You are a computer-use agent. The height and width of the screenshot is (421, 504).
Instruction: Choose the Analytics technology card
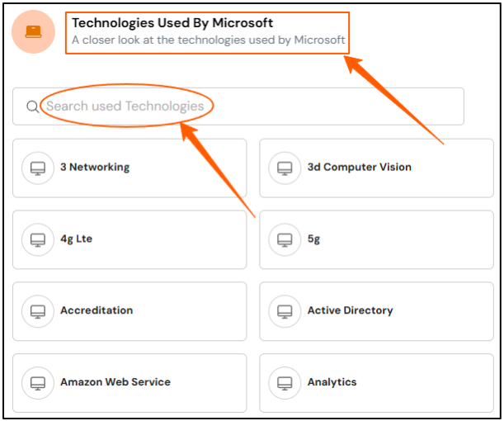(376, 383)
